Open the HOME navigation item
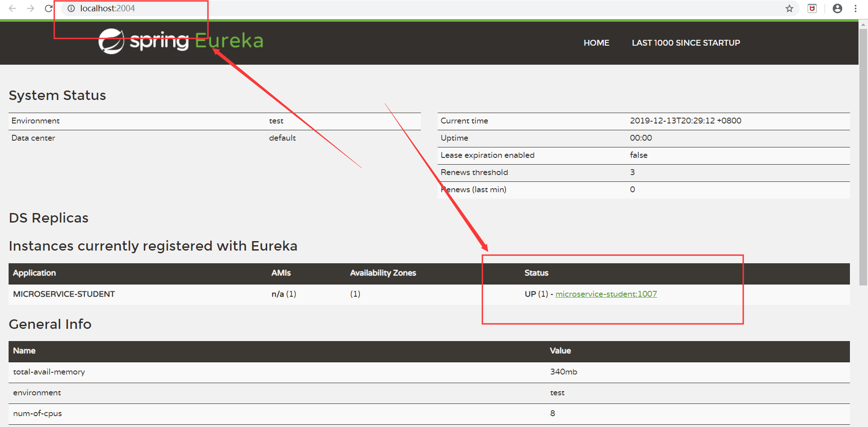868x427 pixels. pyautogui.click(x=596, y=43)
